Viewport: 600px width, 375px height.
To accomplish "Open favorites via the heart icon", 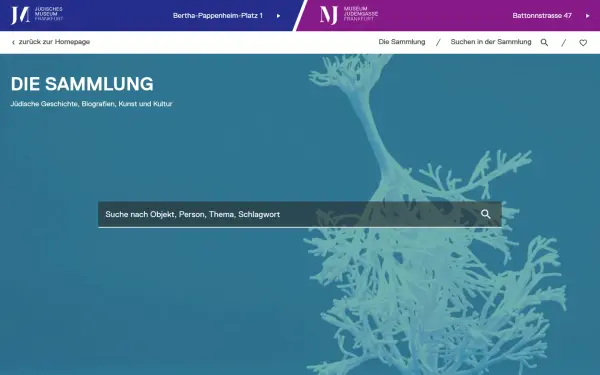I will 583,43.
